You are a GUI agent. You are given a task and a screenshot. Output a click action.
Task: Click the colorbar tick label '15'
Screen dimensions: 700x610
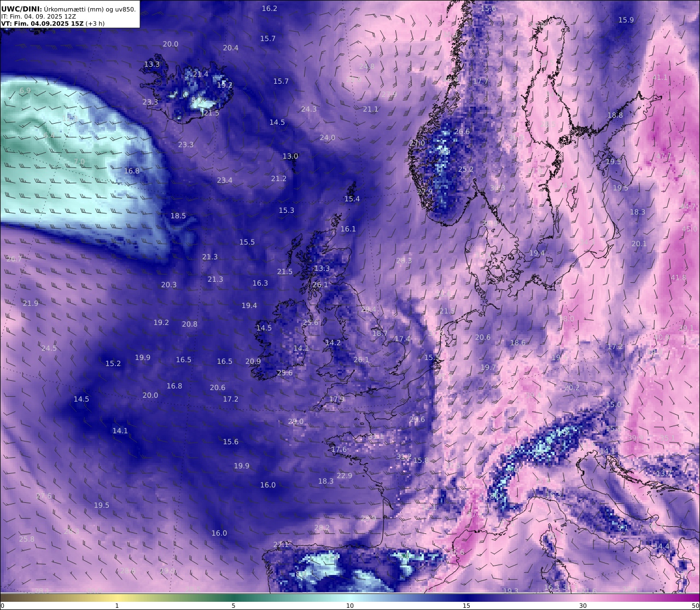click(x=466, y=606)
